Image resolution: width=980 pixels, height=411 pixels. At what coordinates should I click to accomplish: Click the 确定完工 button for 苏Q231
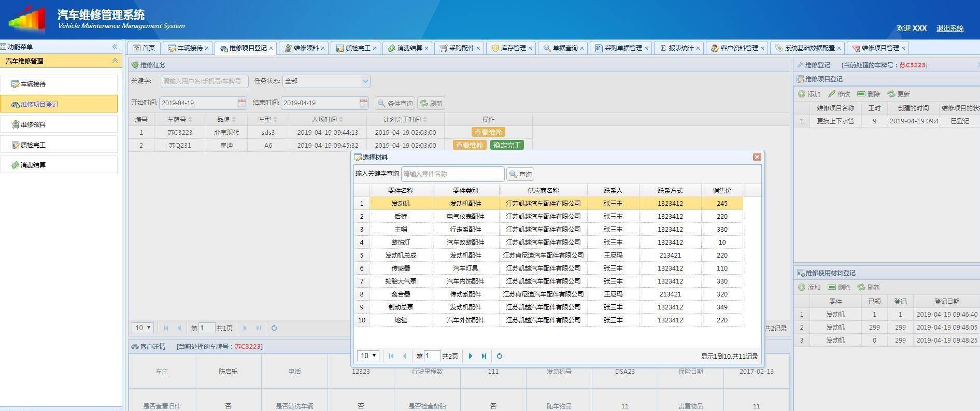click(x=506, y=145)
